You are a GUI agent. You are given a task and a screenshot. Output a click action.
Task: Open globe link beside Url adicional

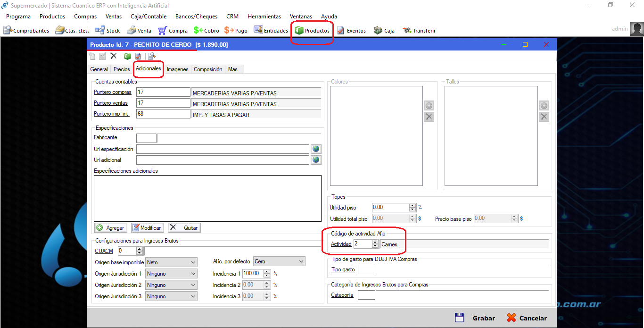[x=316, y=160]
